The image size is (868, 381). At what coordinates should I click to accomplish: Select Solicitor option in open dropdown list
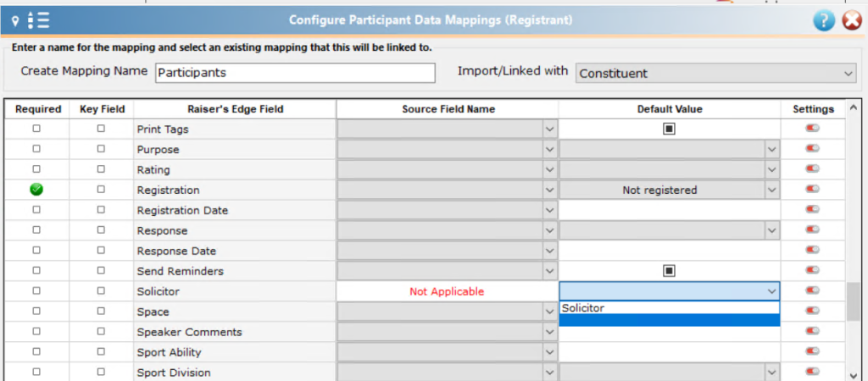(x=670, y=308)
